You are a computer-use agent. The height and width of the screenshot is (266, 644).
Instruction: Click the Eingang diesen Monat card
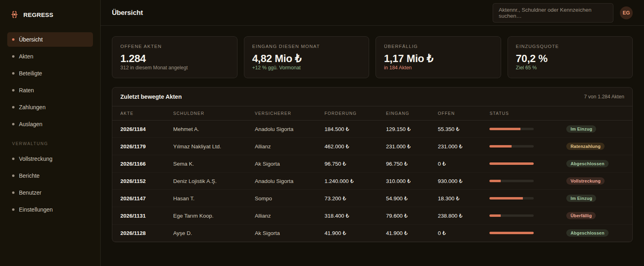pyautogui.click(x=306, y=57)
